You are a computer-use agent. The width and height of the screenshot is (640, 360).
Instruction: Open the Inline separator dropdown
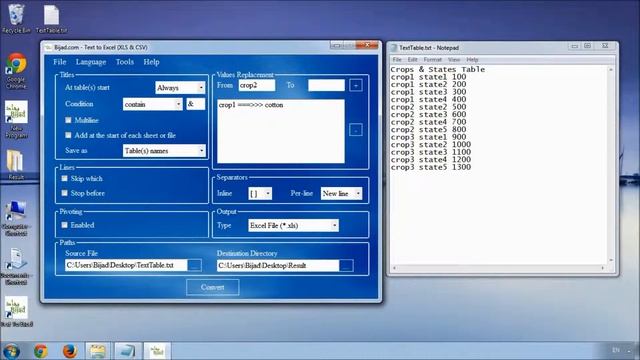click(260, 193)
